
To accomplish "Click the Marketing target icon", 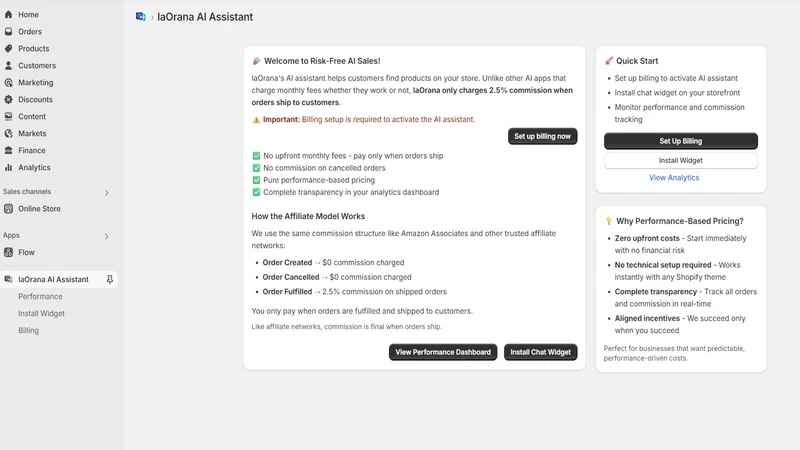I will (x=8, y=82).
